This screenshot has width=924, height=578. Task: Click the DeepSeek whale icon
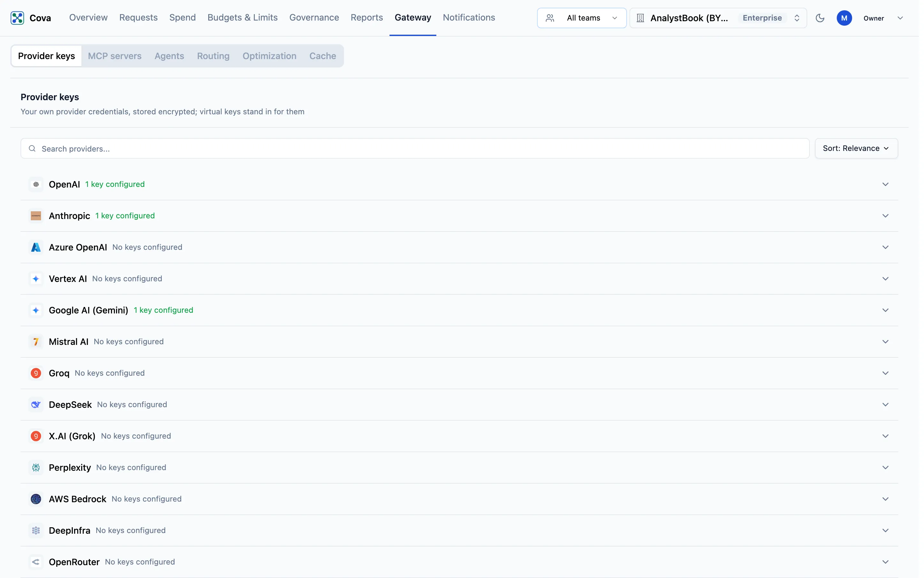(36, 405)
